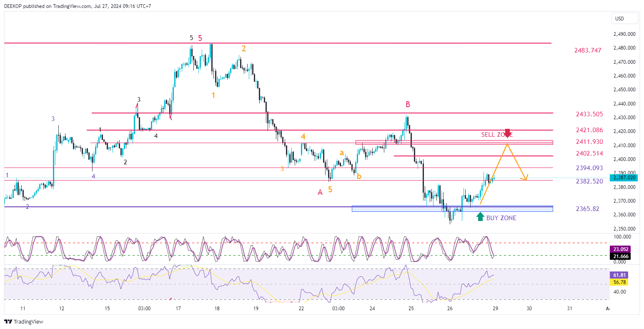
Task: Click the TradingView logo at bottom
Action: (x=24, y=321)
